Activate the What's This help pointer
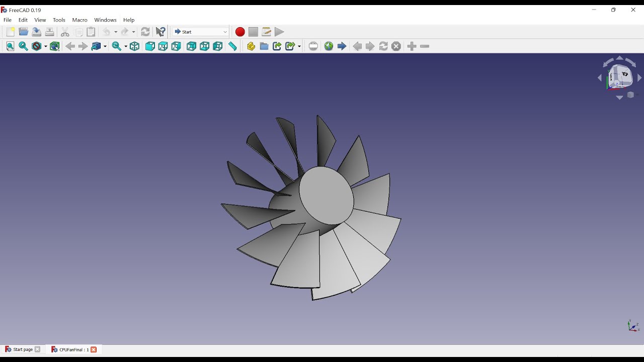The height and width of the screenshot is (362, 644). pyautogui.click(x=160, y=32)
